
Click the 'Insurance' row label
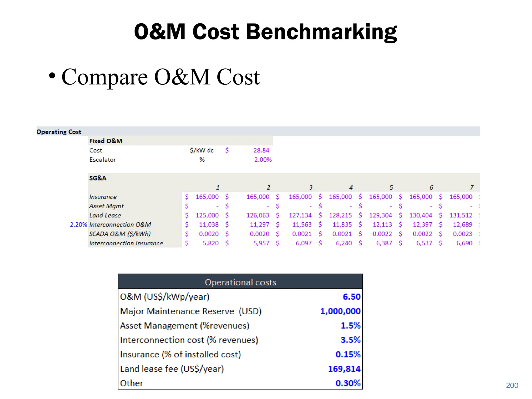point(103,197)
